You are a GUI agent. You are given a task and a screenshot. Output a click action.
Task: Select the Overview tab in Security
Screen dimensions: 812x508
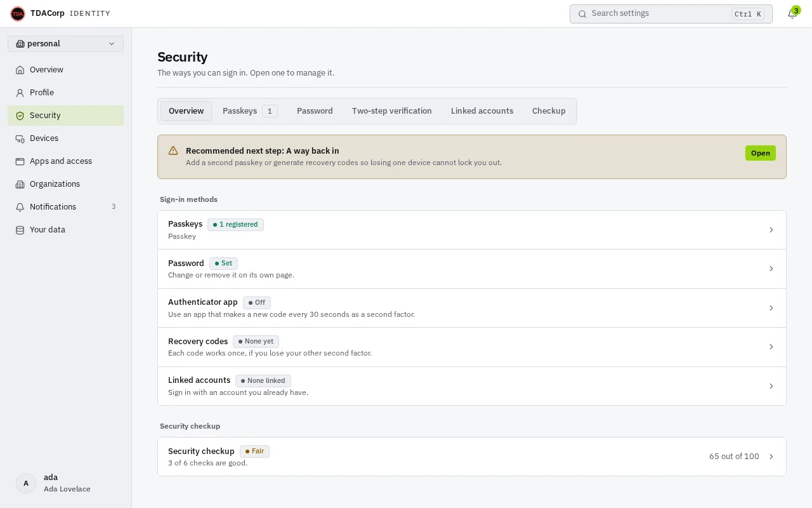[186, 111]
